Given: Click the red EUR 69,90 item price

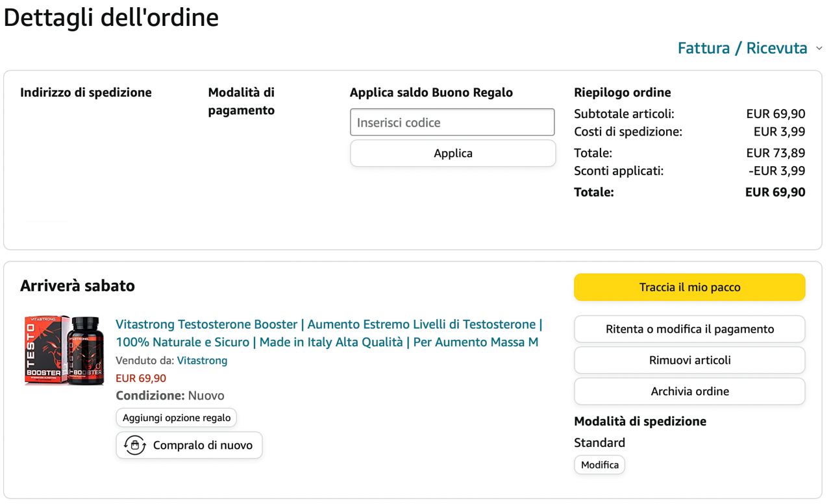Looking at the screenshot, I should (x=141, y=378).
